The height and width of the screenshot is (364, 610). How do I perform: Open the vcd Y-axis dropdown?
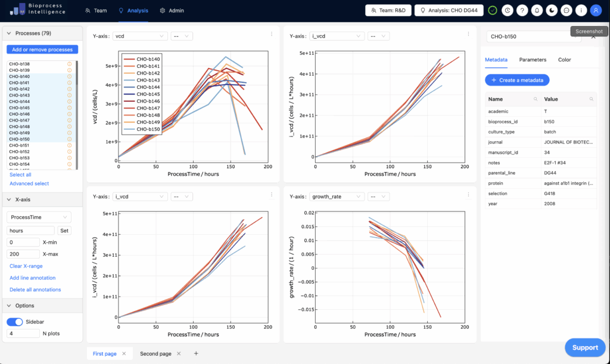click(140, 36)
